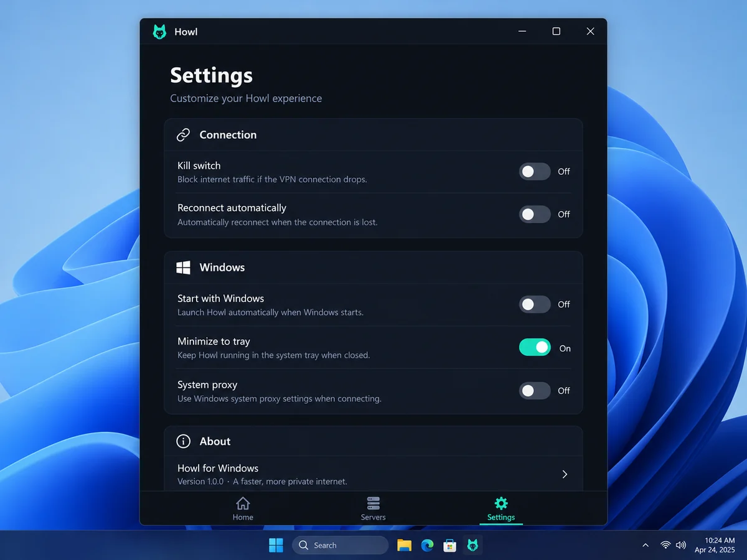Click the Howl wolf logo in title bar
Screen dimensions: 747x560
click(160, 32)
